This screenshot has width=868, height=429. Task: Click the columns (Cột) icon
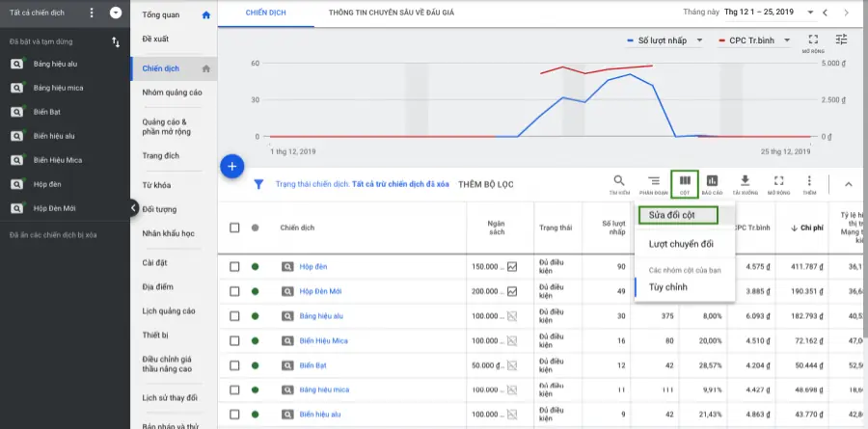pyautogui.click(x=685, y=182)
